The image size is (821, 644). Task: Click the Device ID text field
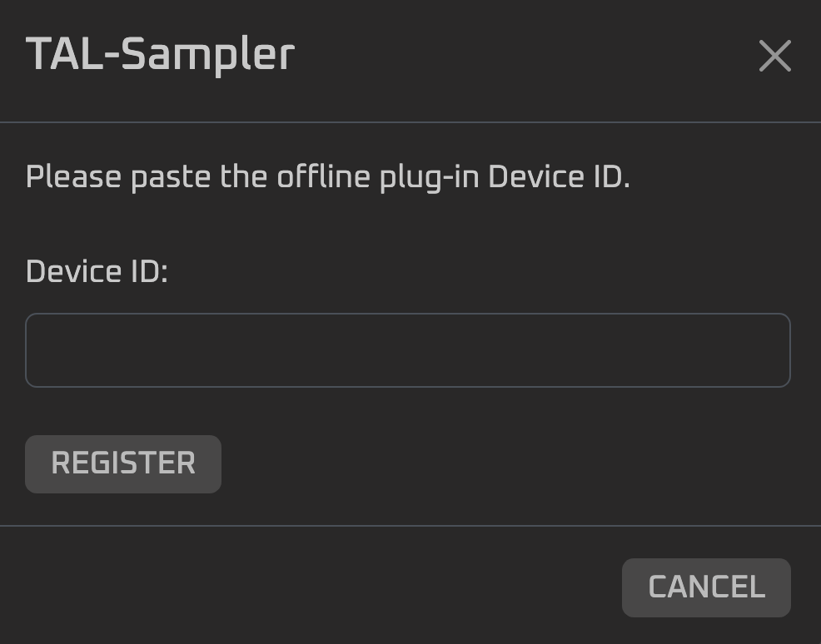tap(407, 350)
